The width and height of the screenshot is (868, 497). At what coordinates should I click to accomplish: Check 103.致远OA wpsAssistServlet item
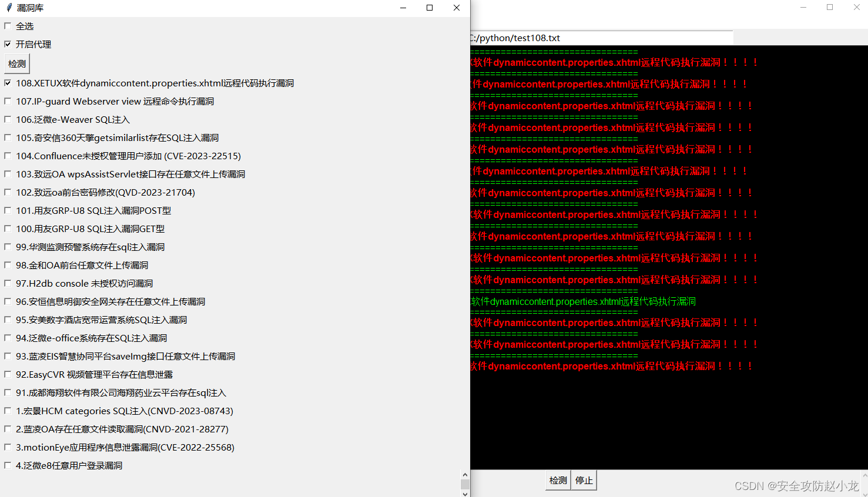coord(8,174)
